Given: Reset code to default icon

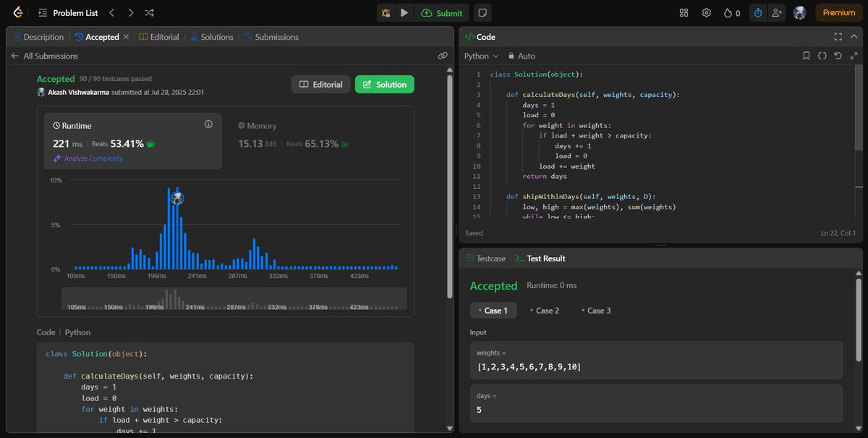Looking at the screenshot, I should coord(838,56).
